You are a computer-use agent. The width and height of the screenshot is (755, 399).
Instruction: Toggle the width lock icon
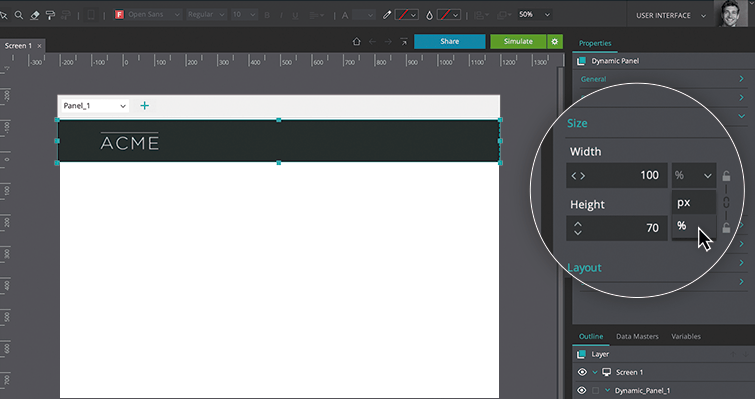click(726, 176)
